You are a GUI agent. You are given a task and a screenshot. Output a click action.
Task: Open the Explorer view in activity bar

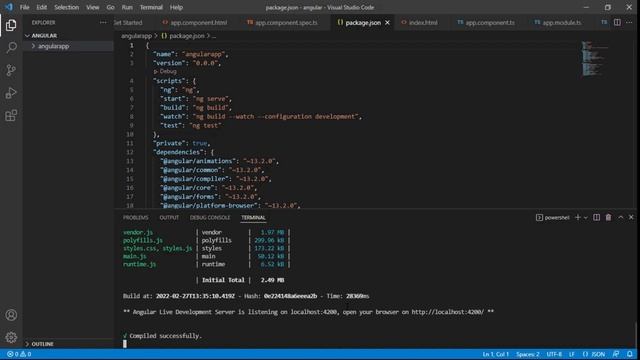(x=11, y=25)
